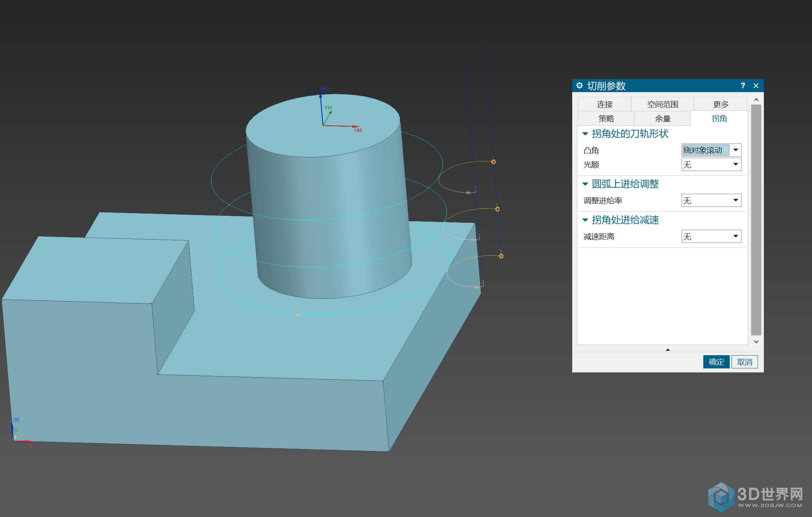Image resolution: width=812 pixels, height=517 pixels.
Task: Open the 凸角 dropdown showing 绕对象滚动
Action: [711, 150]
